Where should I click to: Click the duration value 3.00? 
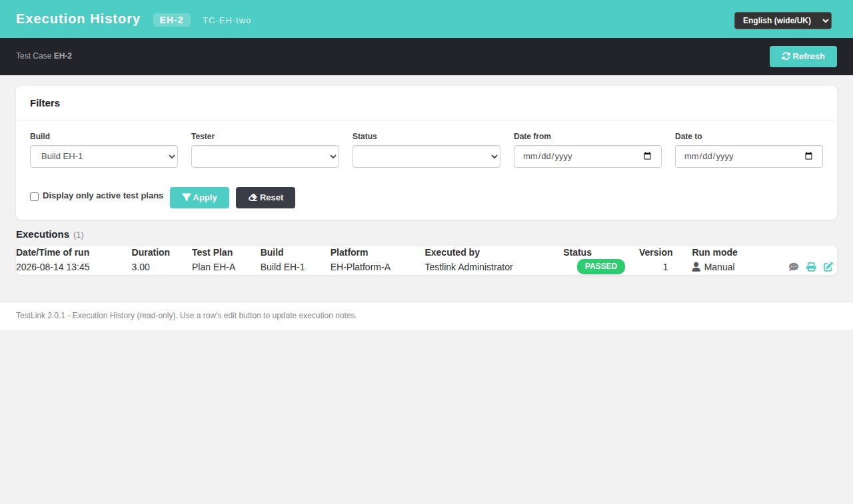pos(141,267)
